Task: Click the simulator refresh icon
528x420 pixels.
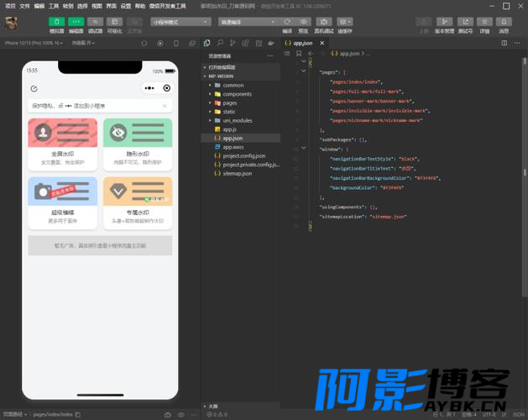Action: pos(144,43)
